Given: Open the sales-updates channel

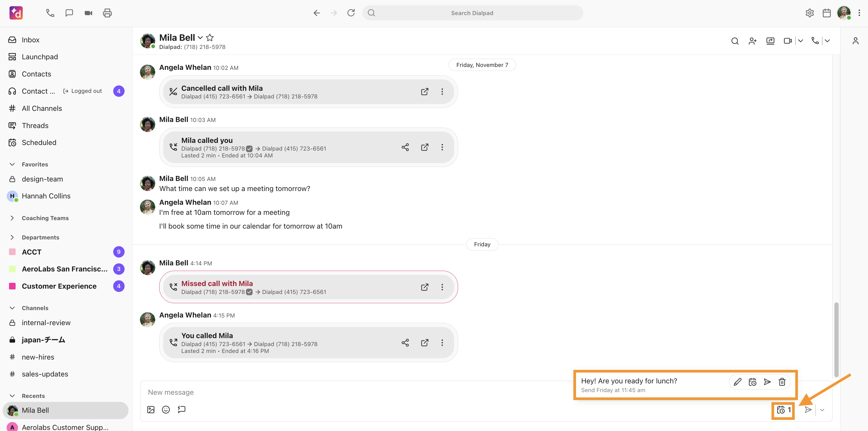Looking at the screenshot, I should [66, 374].
